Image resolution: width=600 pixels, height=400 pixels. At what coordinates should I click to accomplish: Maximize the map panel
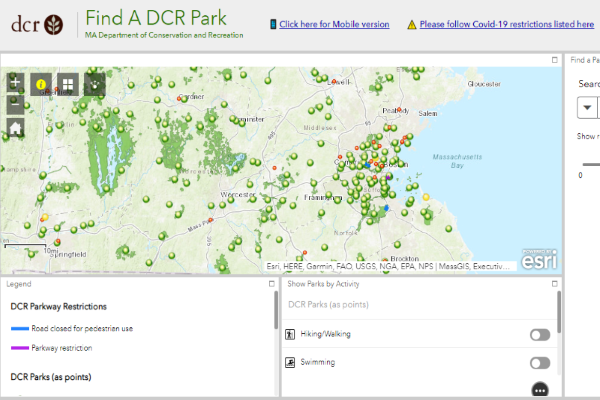[555, 61]
